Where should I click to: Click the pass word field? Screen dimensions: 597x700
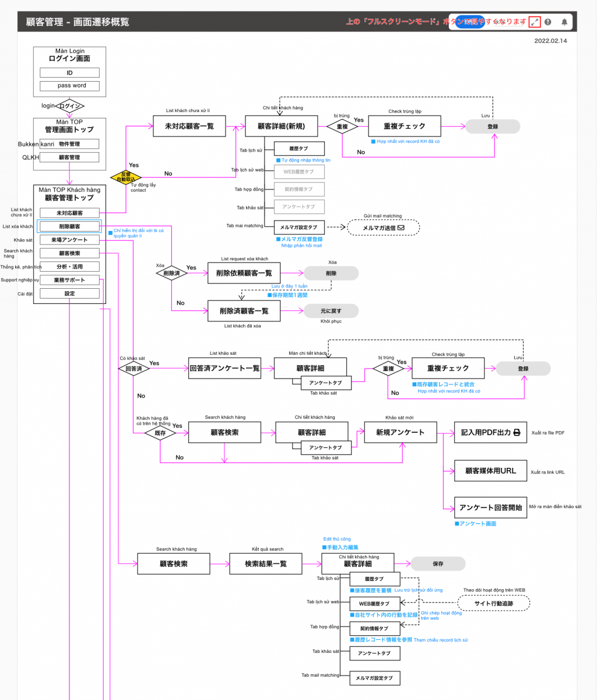point(69,86)
